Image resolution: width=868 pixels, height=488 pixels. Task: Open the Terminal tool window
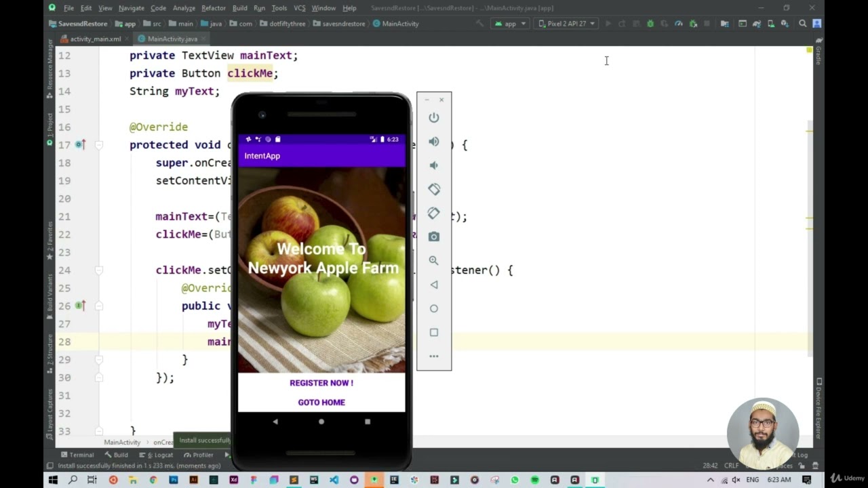tap(77, 455)
